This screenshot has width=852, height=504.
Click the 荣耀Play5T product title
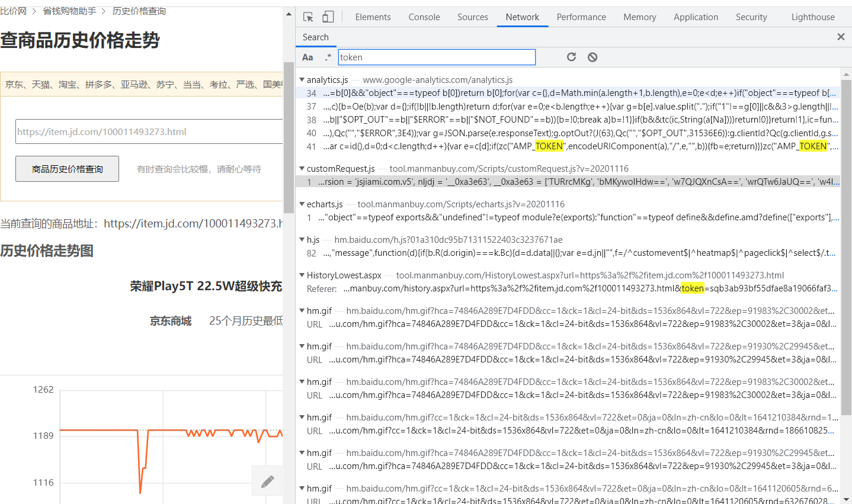click(x=206, y=286)
